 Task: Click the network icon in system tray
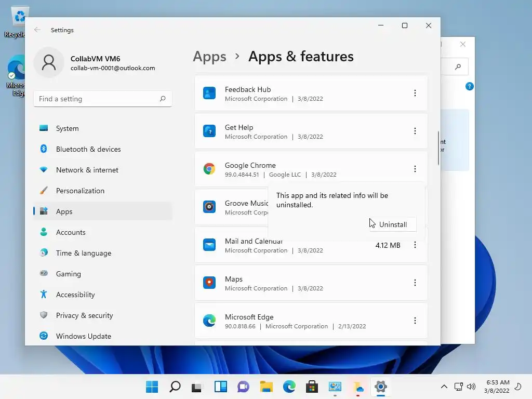tap(458, 387)
